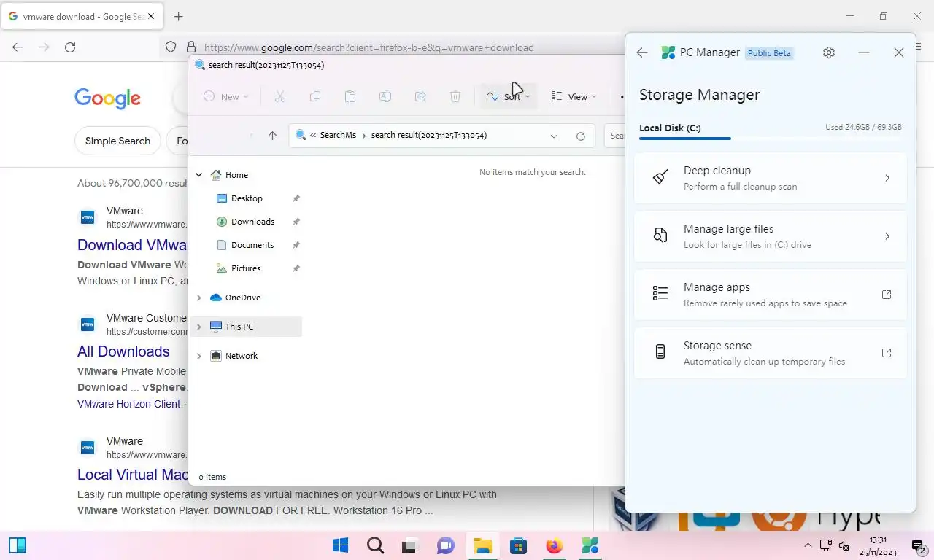Click the Rename icon in Explorer toolbar
Viewport: 934px width, 560px height.
[385, 96]
